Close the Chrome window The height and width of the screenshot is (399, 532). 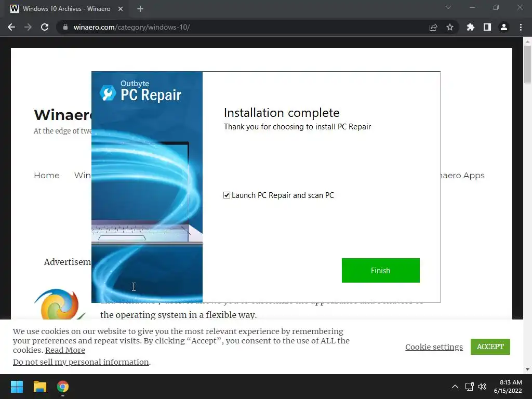coord(520,7)
